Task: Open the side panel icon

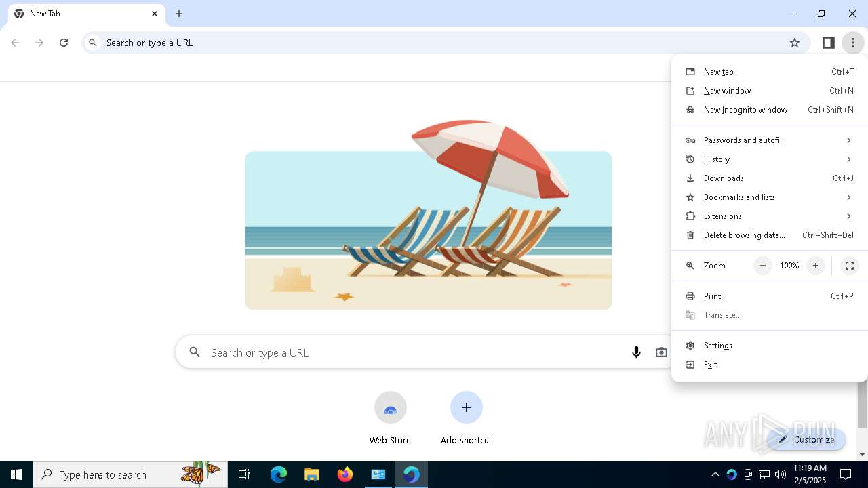Action: point(828,43)
